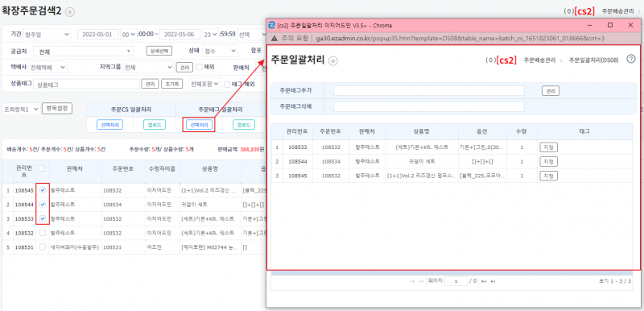Click 업로드 under 주문CS 일괄처리
Viewport: 644px width, 311px height.
tap(155, 125)
